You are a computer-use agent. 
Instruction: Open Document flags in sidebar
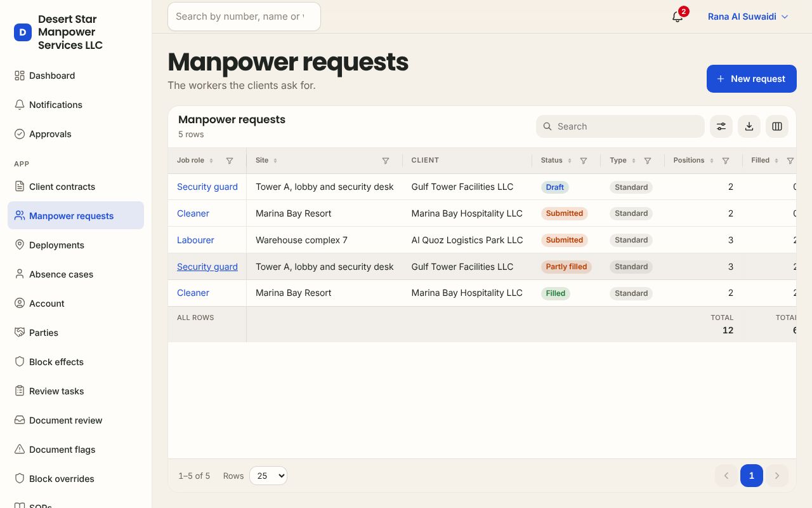75,450
